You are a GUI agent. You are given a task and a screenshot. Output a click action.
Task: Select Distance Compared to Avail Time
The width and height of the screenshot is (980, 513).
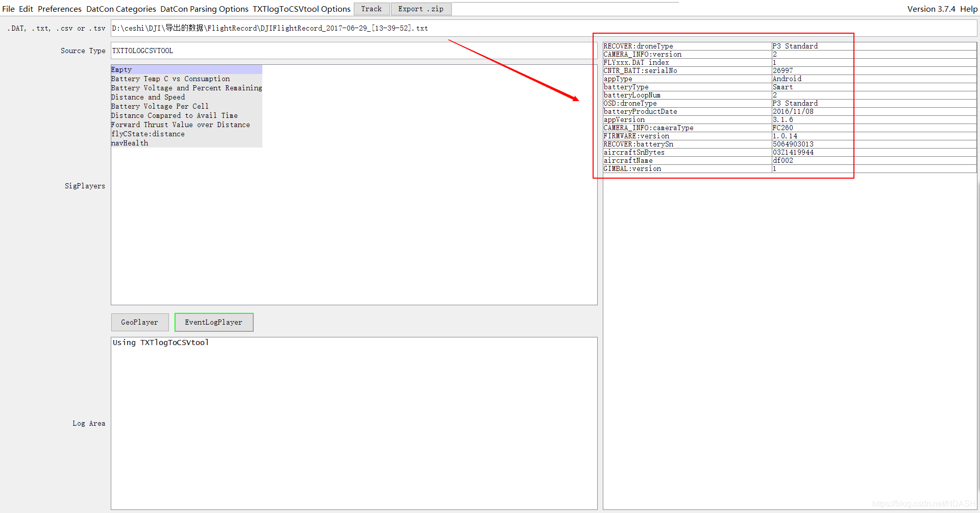click(x=186, y=115)
